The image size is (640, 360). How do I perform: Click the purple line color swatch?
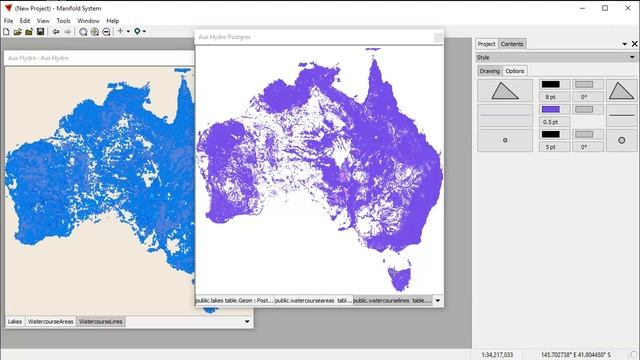click(x=550, y=109)
